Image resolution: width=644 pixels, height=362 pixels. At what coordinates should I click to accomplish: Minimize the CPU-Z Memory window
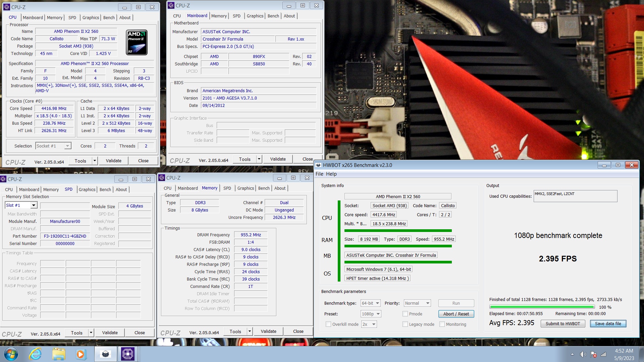tap(279, 178)
